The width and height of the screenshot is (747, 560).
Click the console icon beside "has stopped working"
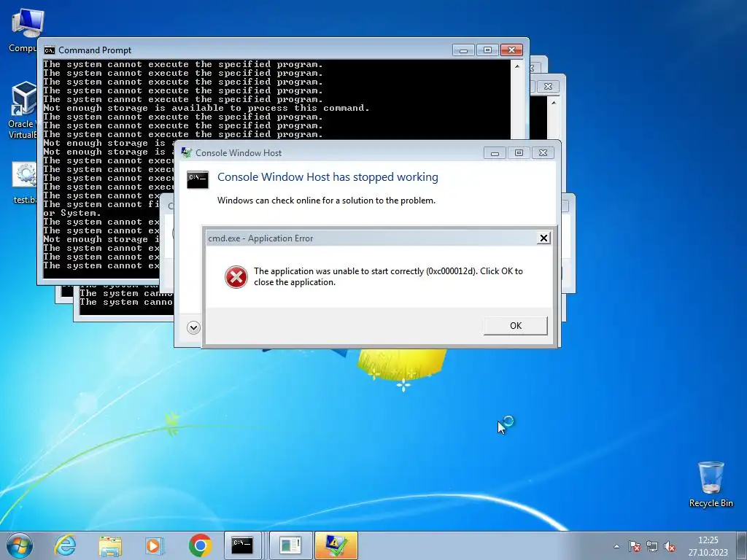pyautogui.click(x=198, y=179)
